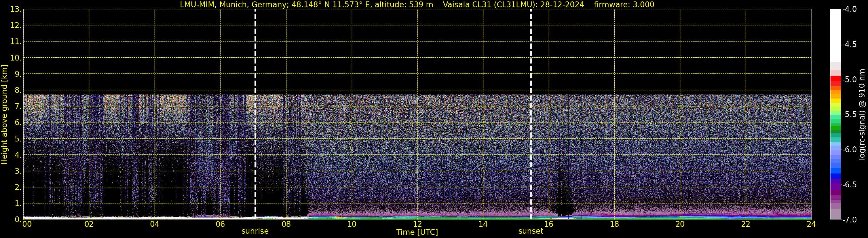Click the '12.' km tick on the height axis

point(16,25)
